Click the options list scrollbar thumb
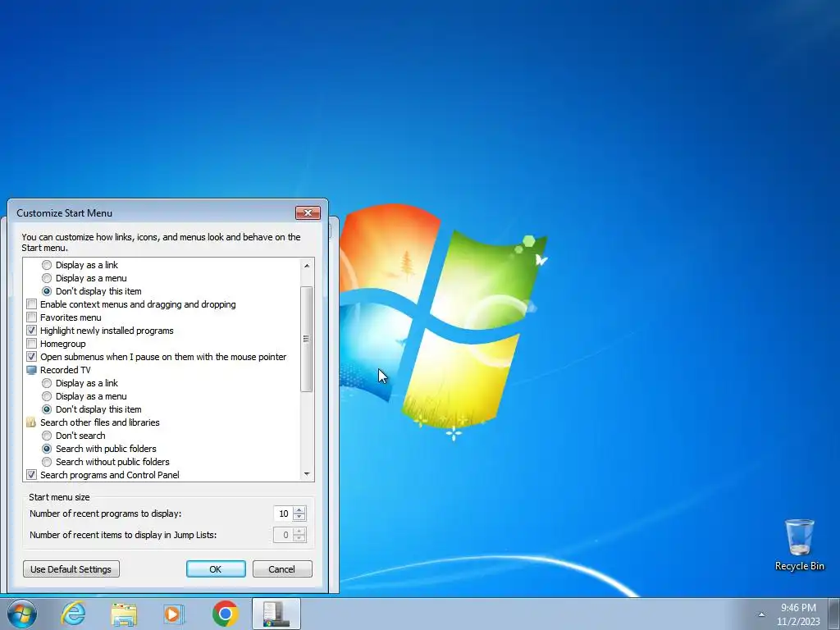Viewport: 840px width, 630px height. pos(307,339)
